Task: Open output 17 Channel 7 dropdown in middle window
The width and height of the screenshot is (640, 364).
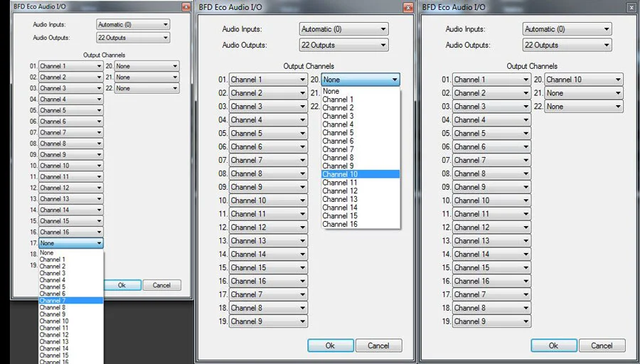Action: click(x=268, y=294)
